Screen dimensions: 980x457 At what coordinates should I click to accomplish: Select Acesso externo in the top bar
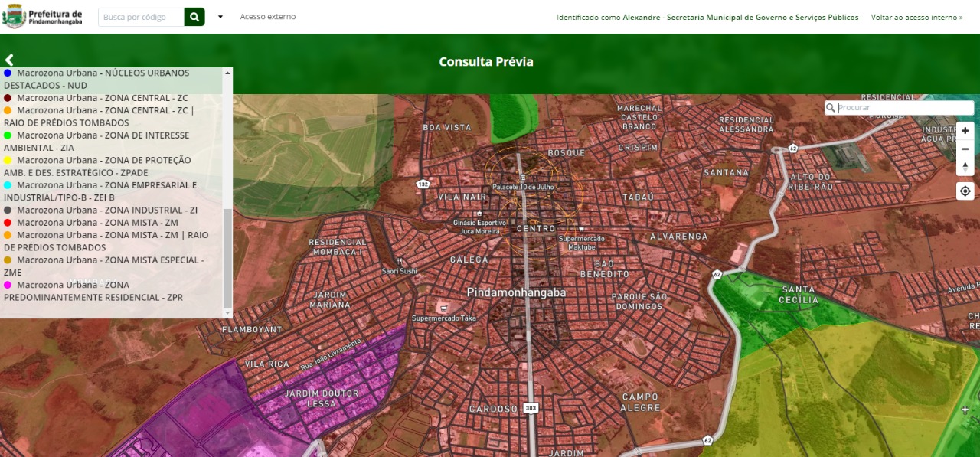(267, 17)
